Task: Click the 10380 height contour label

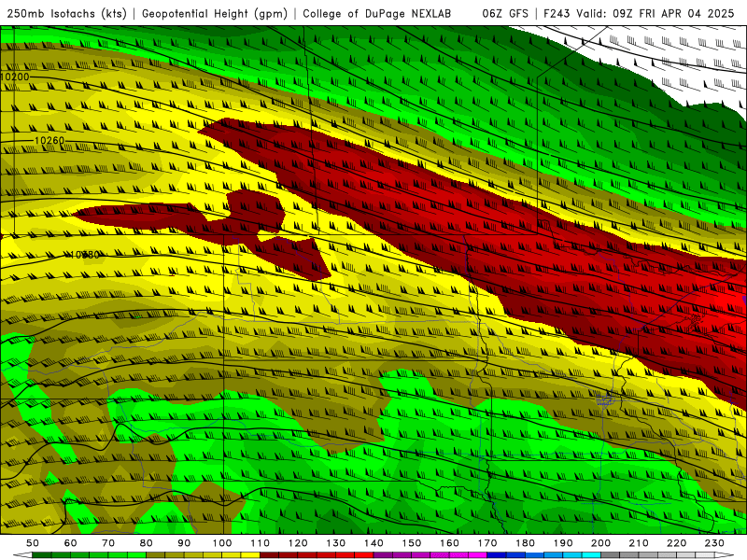Action: [84, 255]
